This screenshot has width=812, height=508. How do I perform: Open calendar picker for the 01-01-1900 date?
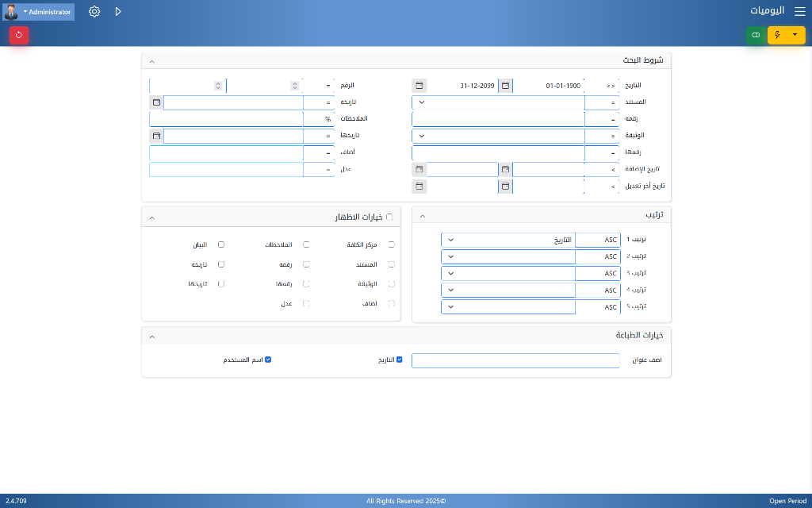pyautogui.click(x=505, y=86)
